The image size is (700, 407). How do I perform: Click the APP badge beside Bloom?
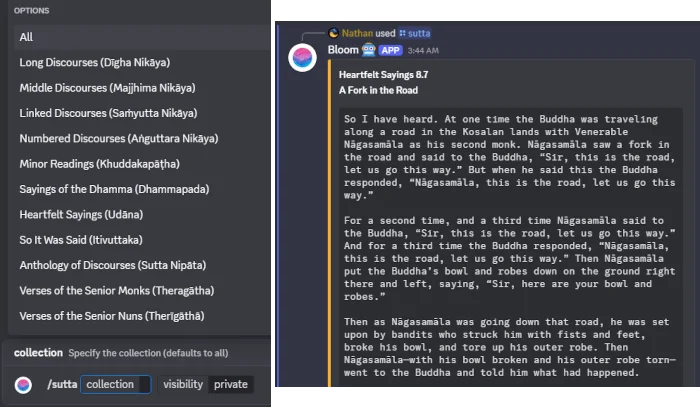(x=390, y=50)
